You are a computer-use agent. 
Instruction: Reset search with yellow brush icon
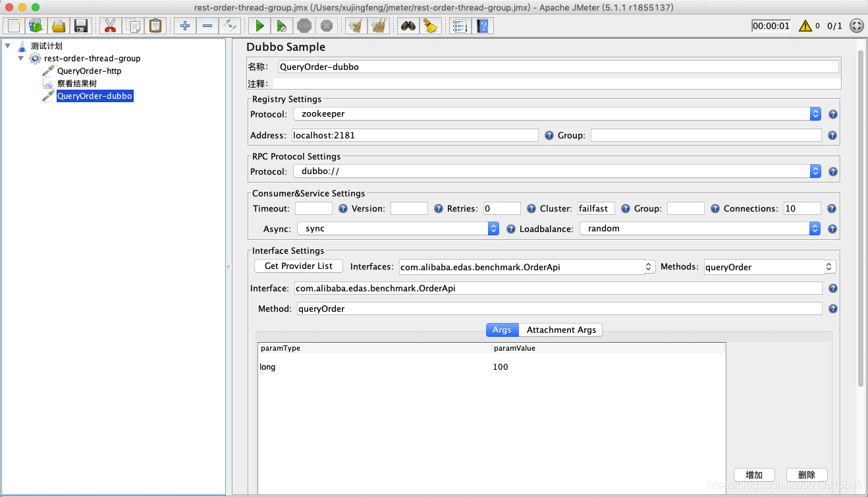431,26
